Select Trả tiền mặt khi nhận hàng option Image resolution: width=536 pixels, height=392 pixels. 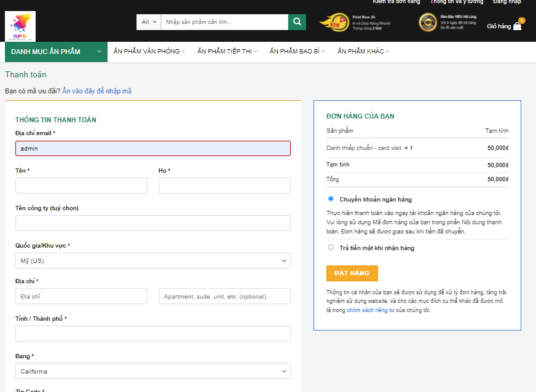(331, 248)
